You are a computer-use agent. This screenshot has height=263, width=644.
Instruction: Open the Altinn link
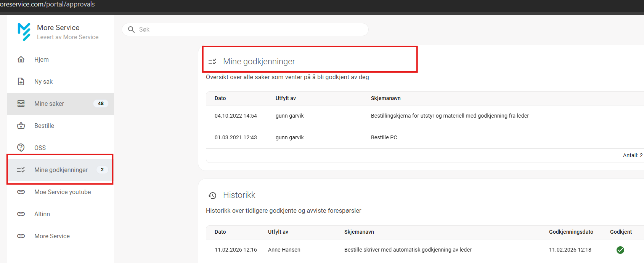[42, 214]
